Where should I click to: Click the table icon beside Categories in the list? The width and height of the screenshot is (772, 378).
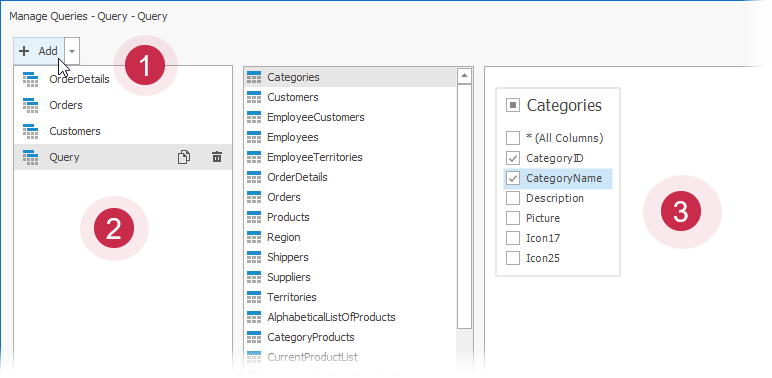point(254,77)
